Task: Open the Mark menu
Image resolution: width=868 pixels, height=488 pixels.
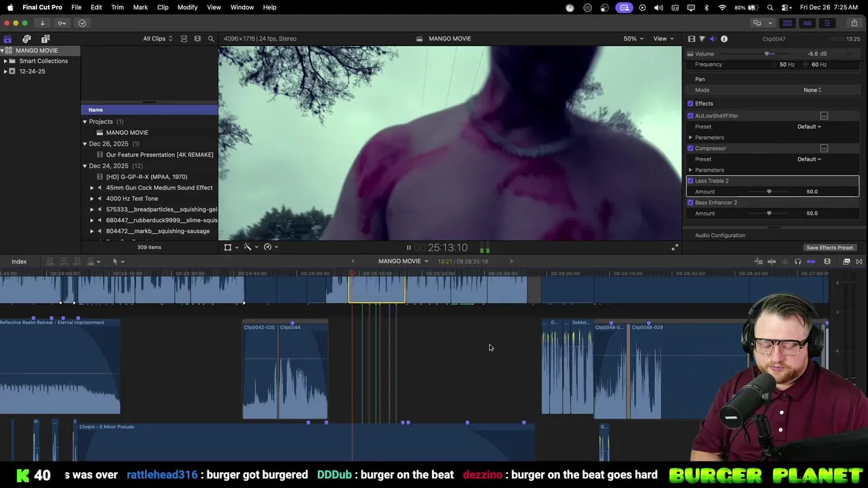Action: tap(140, 7)
